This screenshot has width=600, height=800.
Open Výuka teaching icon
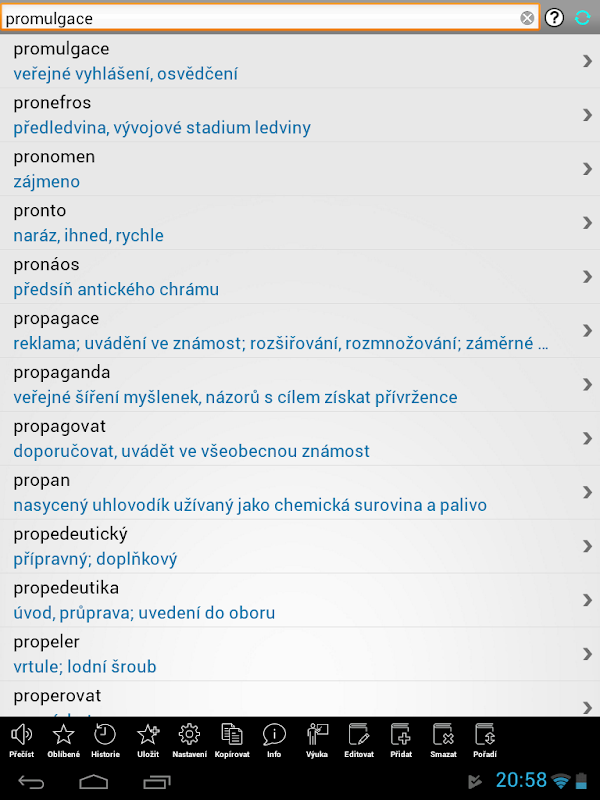317,738
